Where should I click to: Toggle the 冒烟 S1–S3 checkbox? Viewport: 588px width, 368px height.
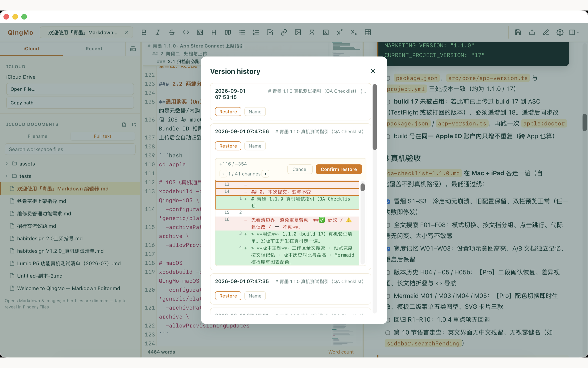(388, 202)
